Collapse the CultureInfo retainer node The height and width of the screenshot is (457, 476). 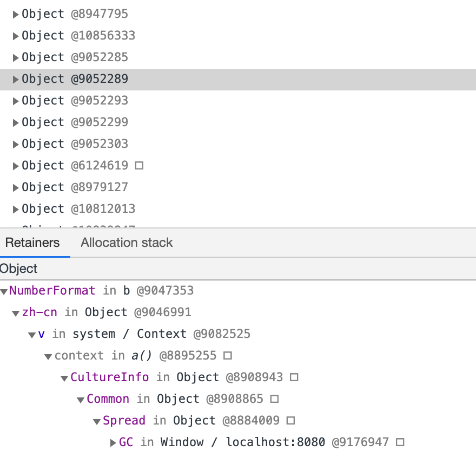(x=64, y=377)
